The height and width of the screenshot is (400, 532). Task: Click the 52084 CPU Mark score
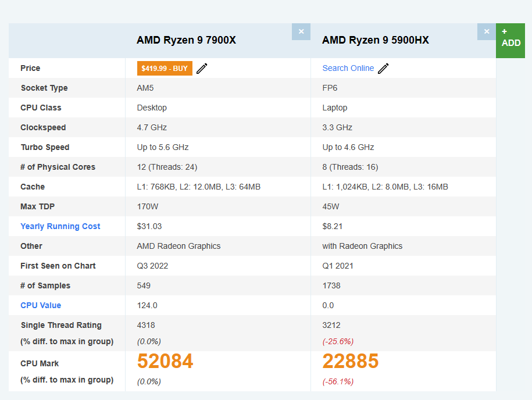(165, 361)
